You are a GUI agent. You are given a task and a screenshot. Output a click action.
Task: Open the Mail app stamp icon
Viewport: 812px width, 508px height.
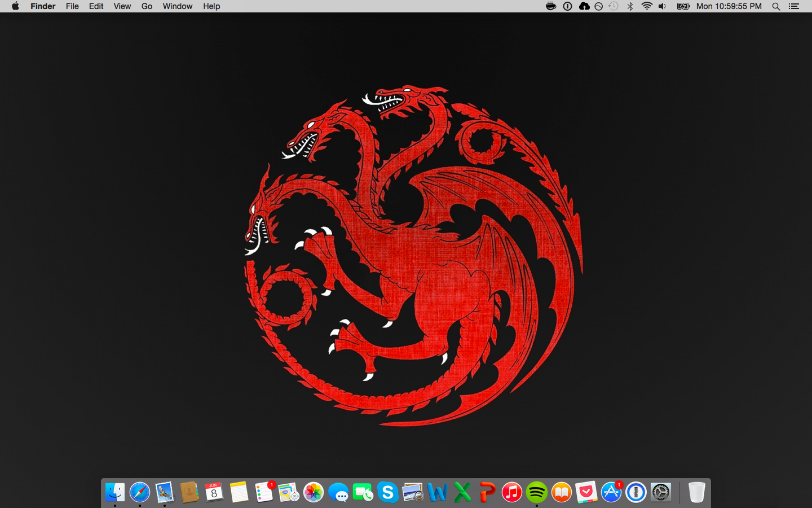tap(165, 492)
